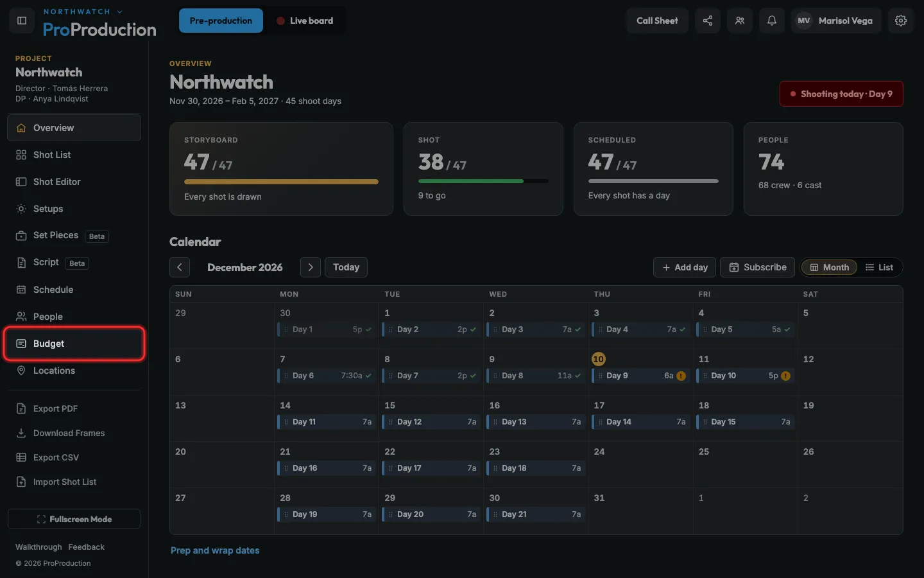Expand the NORTHWATCH project dropdown
Image resolution: width=924 pixels, height=578 pixels.
83,12
